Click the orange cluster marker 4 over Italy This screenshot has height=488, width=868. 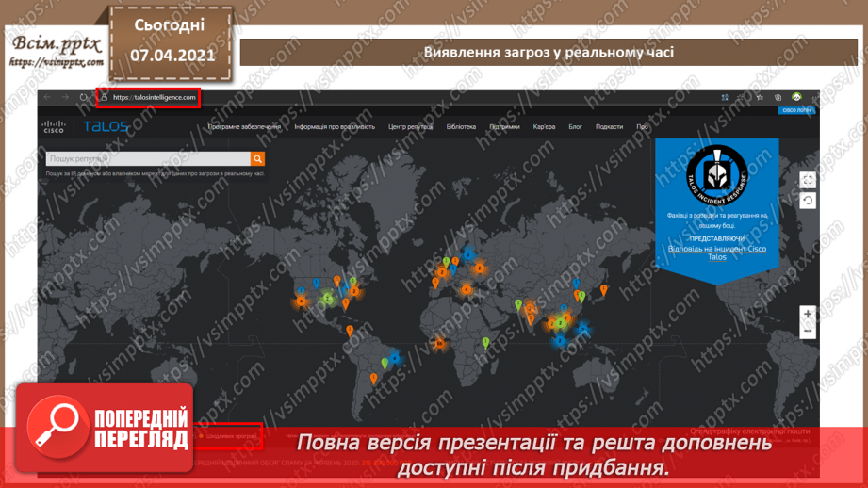click(x=467, y=289)
